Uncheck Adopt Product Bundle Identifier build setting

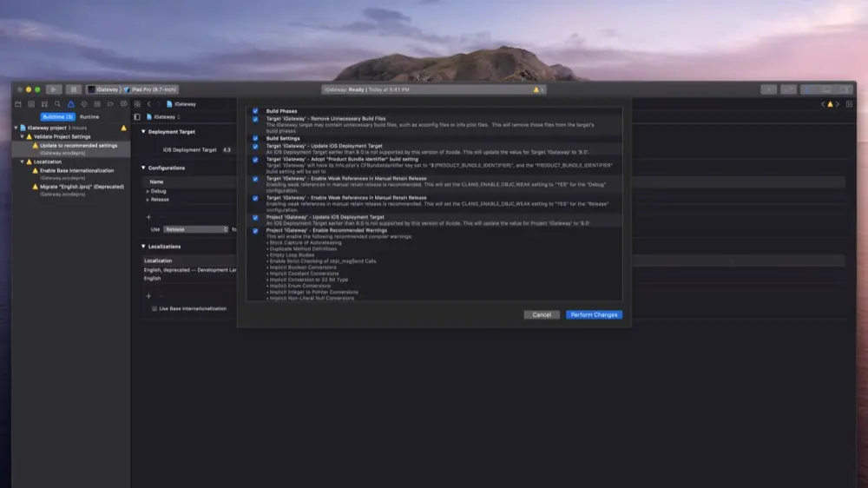255,160
